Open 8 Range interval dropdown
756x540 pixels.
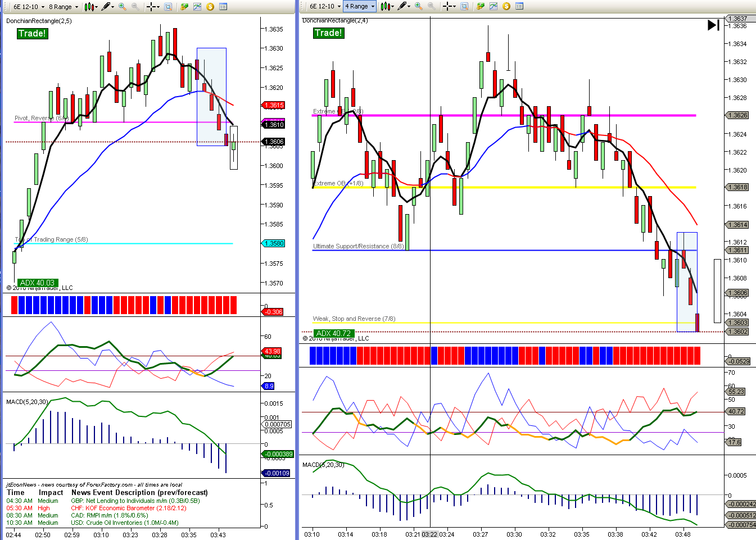click(64, 7)
